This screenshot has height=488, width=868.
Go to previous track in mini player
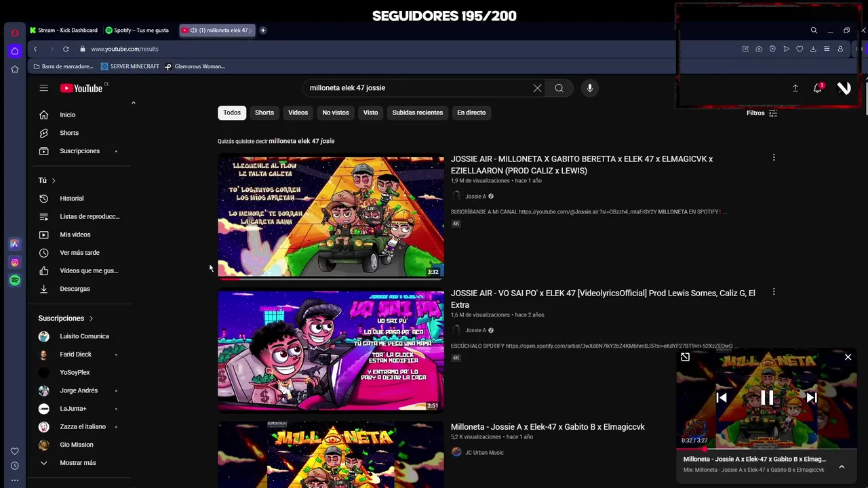point(722,398)
